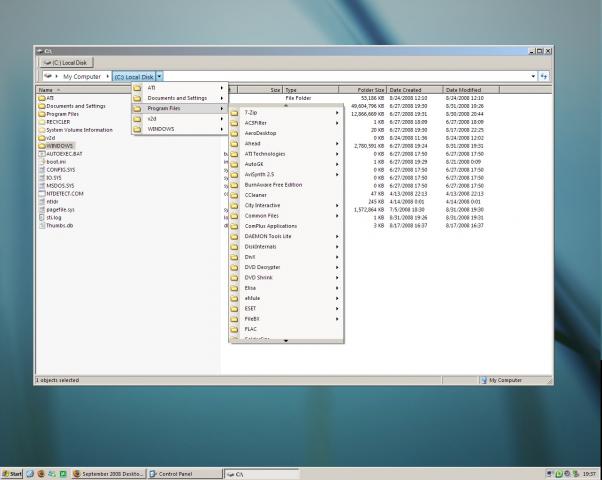Viewport: 602px width, 480px height.
Task: Click the drive icon at address bar start
Action: (x=48, y=76)
